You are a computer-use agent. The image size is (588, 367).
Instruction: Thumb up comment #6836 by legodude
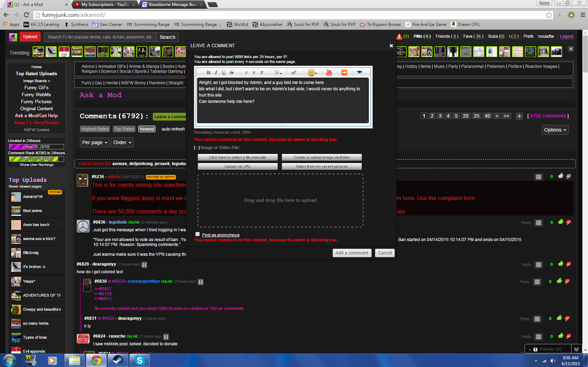click(x=561, y=222)
